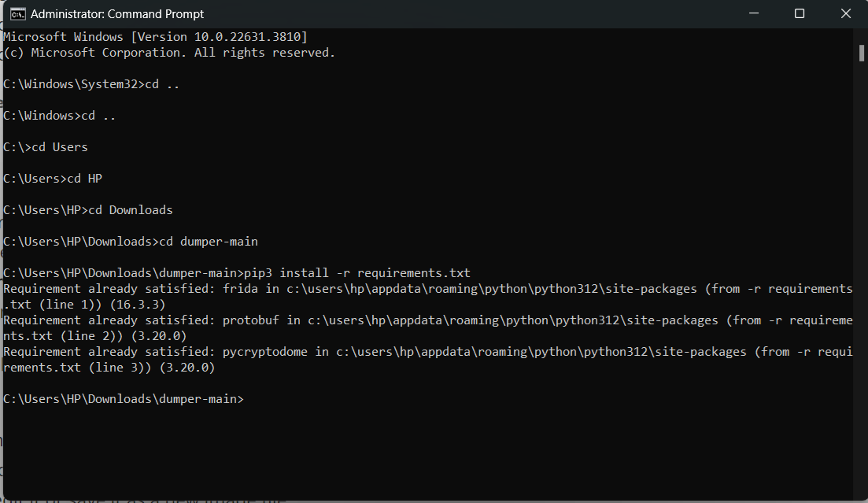Screen dimensions: 868x503
Task: Click the "cd Users" command text
Action: click(x=60, y=147)
